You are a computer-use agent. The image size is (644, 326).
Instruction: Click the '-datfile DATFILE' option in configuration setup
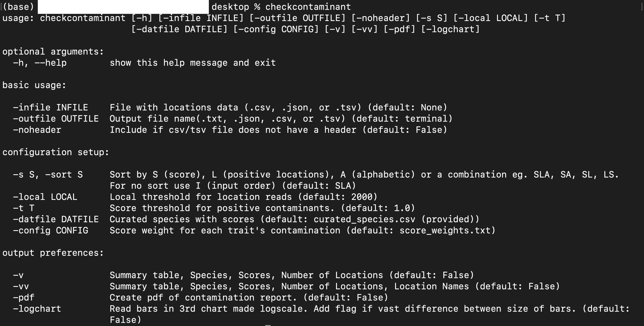tap(56, 219)
